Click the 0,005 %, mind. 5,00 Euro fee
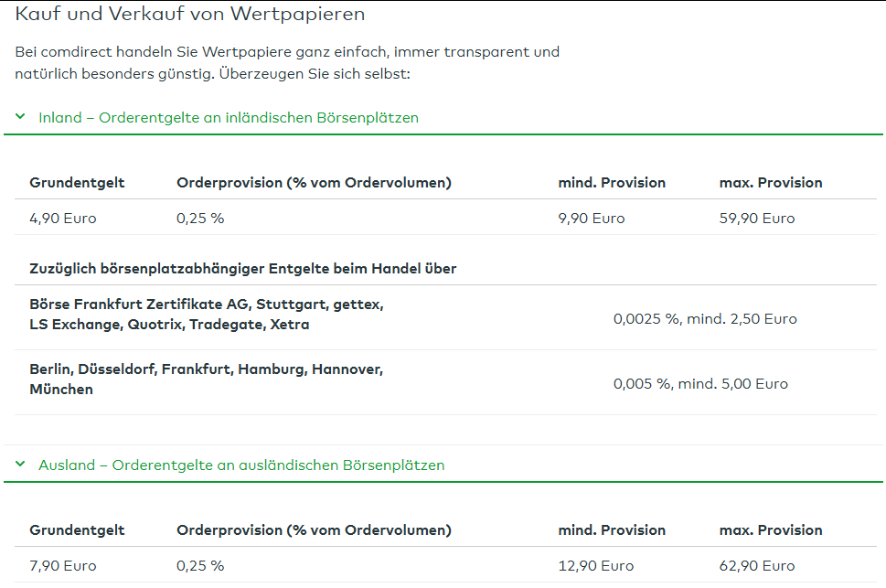 click(x=700, y=384)
